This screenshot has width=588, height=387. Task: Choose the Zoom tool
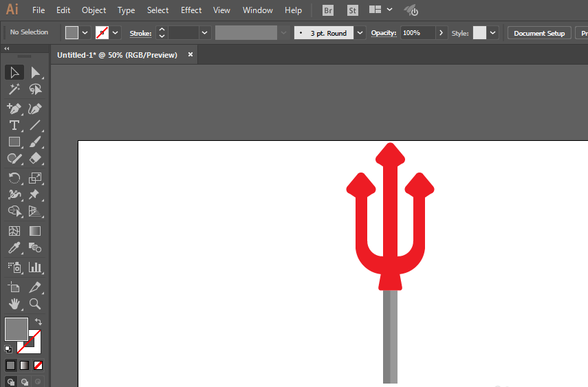35,304
